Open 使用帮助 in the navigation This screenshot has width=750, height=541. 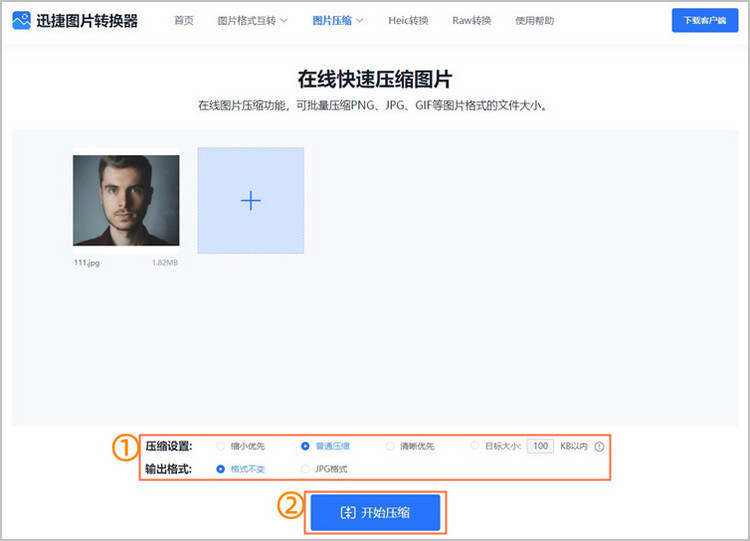click(x=534, y=21)
